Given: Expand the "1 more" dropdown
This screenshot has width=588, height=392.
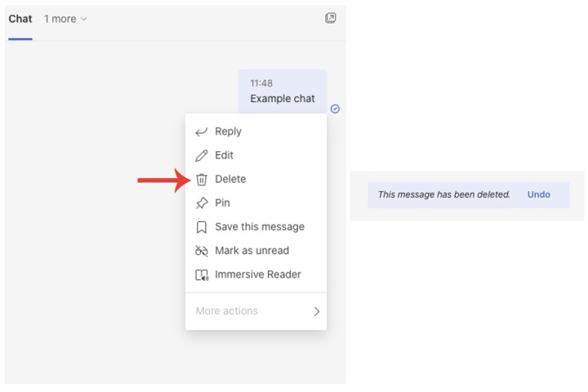Looking at the screenshot, I should (x=65, y=19).
